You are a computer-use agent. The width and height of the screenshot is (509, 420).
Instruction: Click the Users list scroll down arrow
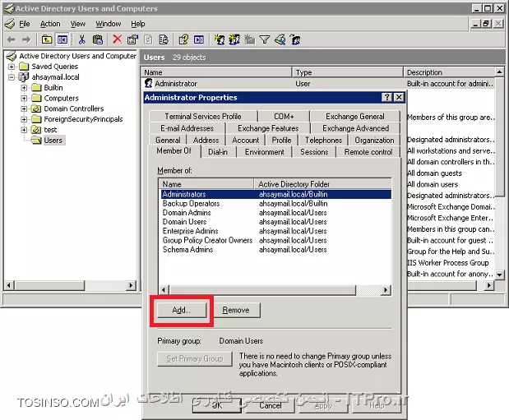[500, 275]
